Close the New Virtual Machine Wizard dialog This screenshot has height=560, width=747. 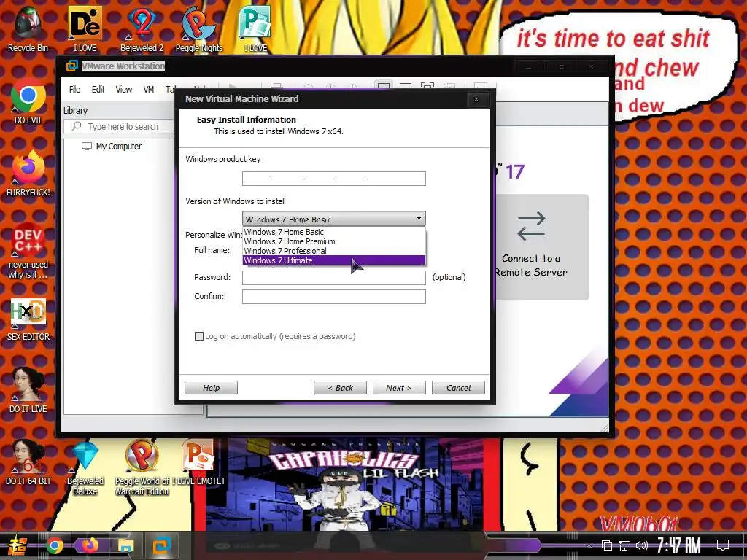[476, 99]
